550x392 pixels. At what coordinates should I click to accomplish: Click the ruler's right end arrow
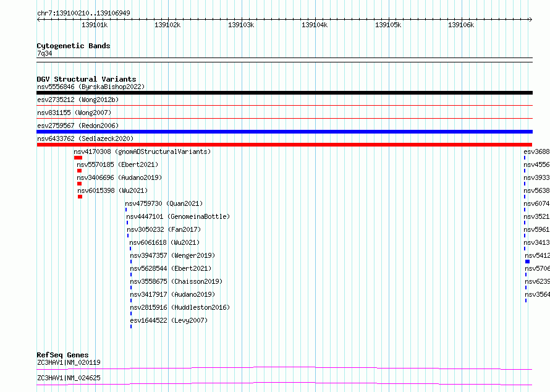tap(530, 19)
